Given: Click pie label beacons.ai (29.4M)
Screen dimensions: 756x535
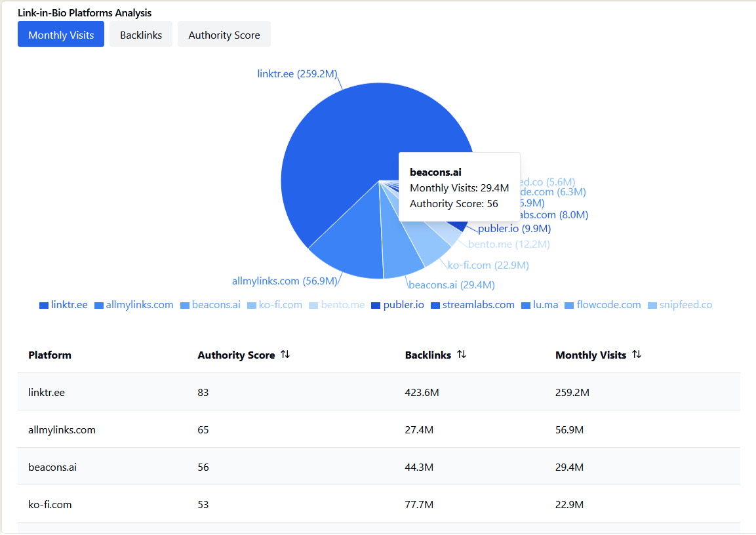Looking at the screenshot, I should click(452, 285).
